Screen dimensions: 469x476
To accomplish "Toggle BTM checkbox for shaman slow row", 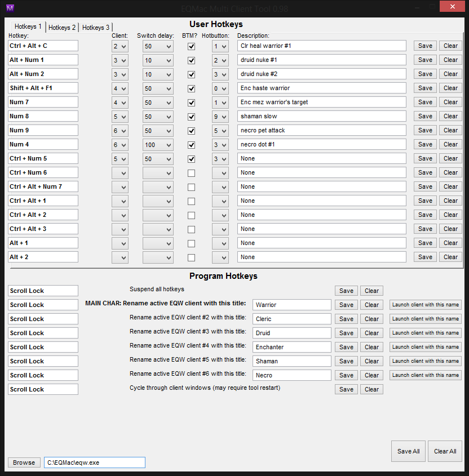I will point(191,117).
